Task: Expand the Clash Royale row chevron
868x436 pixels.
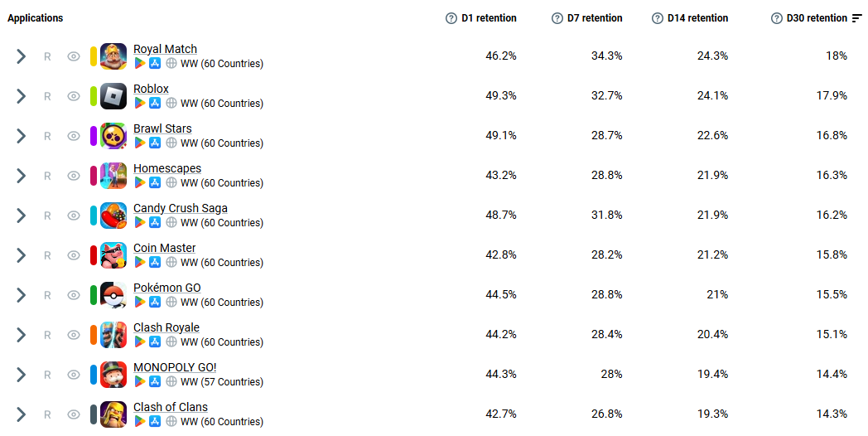Action: coord(21,335)
